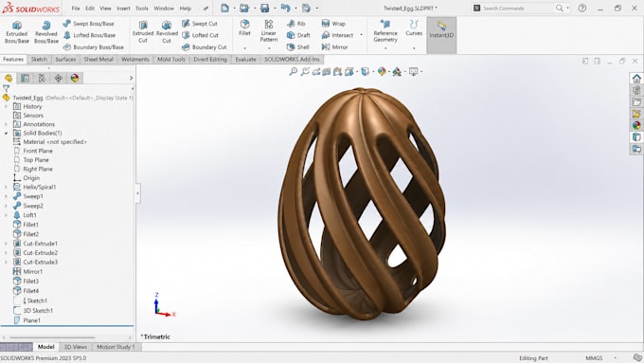The height and width of the screenshot is (363, 644).
Task: Collapse the FeatureManager panel handle
Action: click(x=137, y=192)
